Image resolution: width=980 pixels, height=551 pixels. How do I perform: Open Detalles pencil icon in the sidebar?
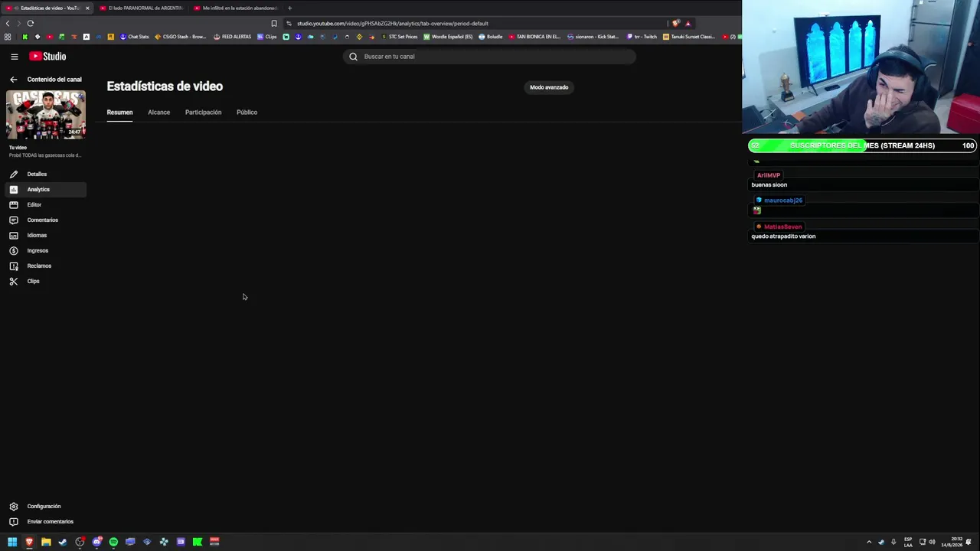(x=13, y=174)
